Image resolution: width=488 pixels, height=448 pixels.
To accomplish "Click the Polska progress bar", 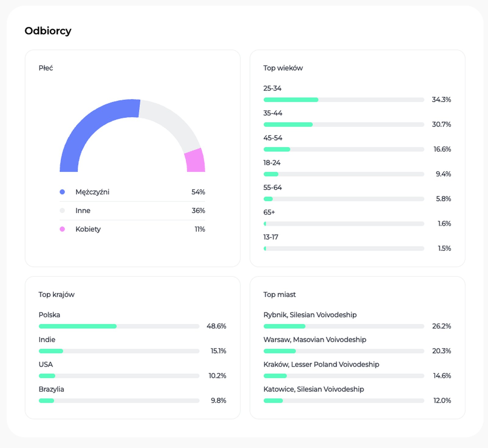I will 119,326.
